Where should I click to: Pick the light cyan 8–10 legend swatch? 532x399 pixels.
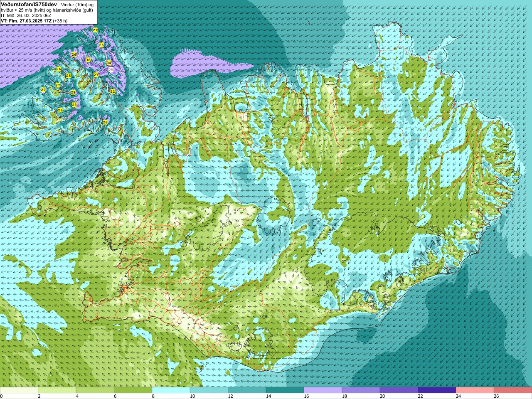click(x=171, y=390)
